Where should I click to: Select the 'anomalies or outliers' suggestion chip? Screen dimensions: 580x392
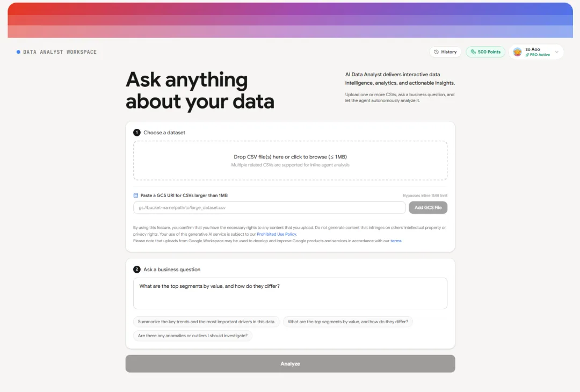tap(193, 336)
